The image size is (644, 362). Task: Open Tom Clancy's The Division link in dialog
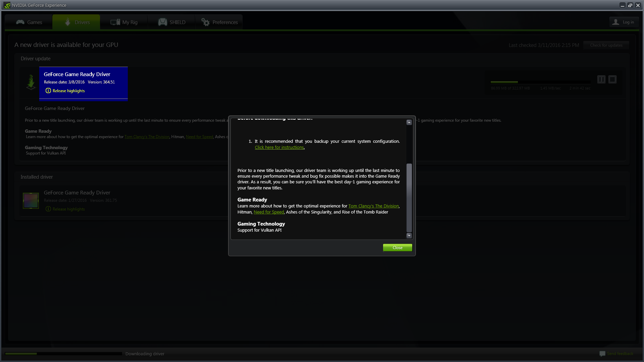pyautogui.click(x=373, y=206)
